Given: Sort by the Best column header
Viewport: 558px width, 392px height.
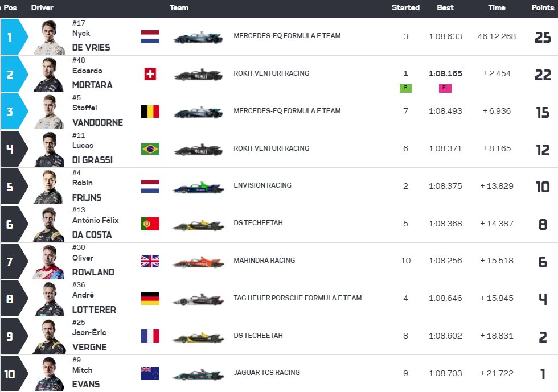Looking at the screenshot, I should pos(445,7).
